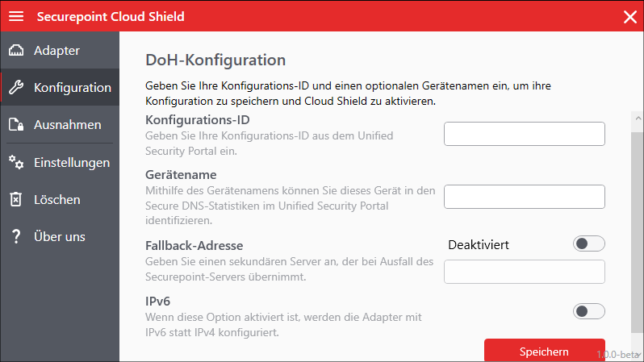Close the Securepoint Cloud Shield window
644x362 pixels.
(629, 17)
